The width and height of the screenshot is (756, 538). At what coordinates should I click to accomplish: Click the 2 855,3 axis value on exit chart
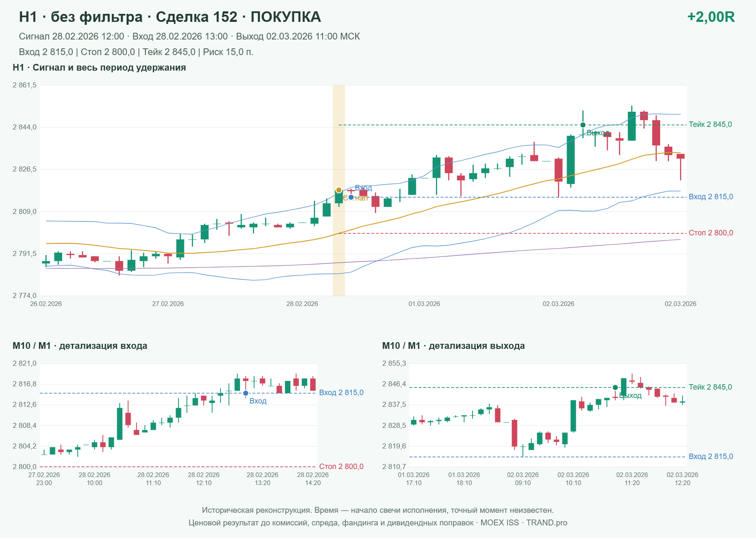(x=394, y=364)
